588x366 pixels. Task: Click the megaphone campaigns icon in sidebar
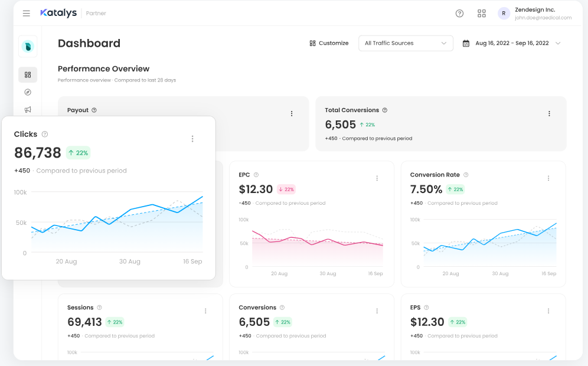(x=28, y=109)
